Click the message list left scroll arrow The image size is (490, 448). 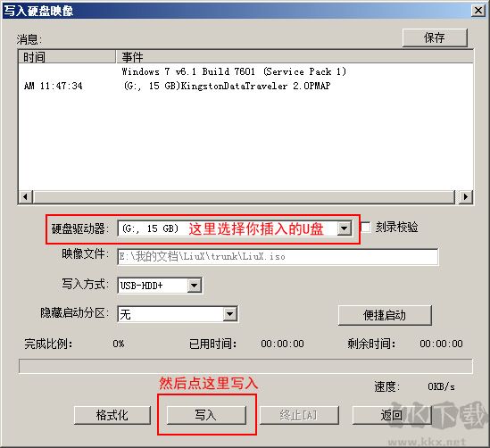26,197
